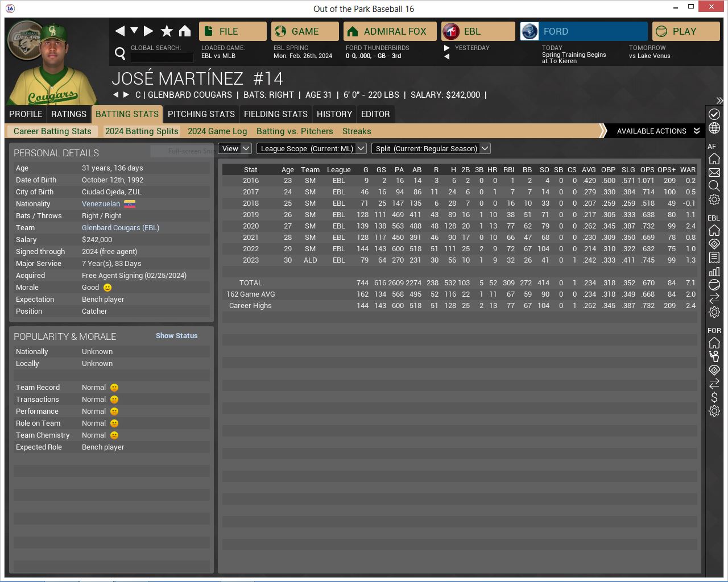Click the WAR column header

tap(688, 169)
